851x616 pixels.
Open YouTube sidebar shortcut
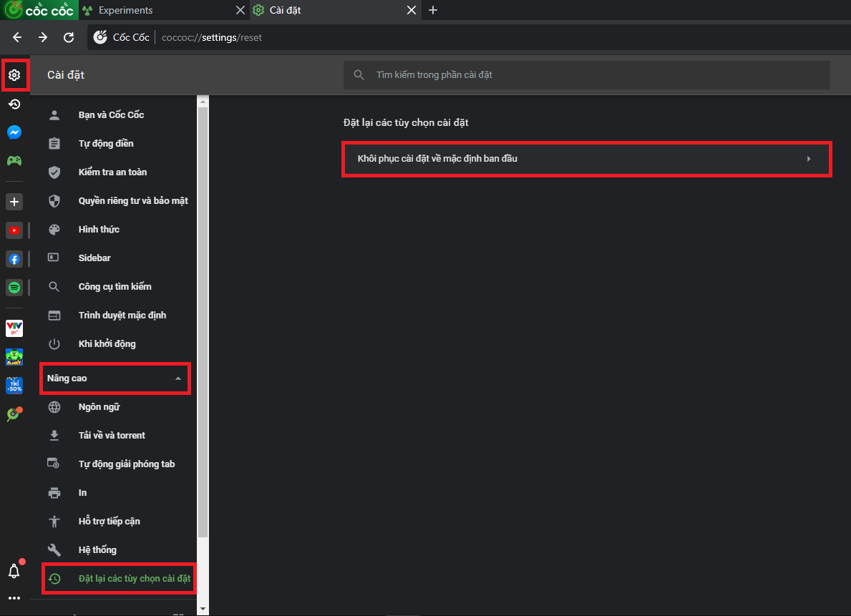14,230
